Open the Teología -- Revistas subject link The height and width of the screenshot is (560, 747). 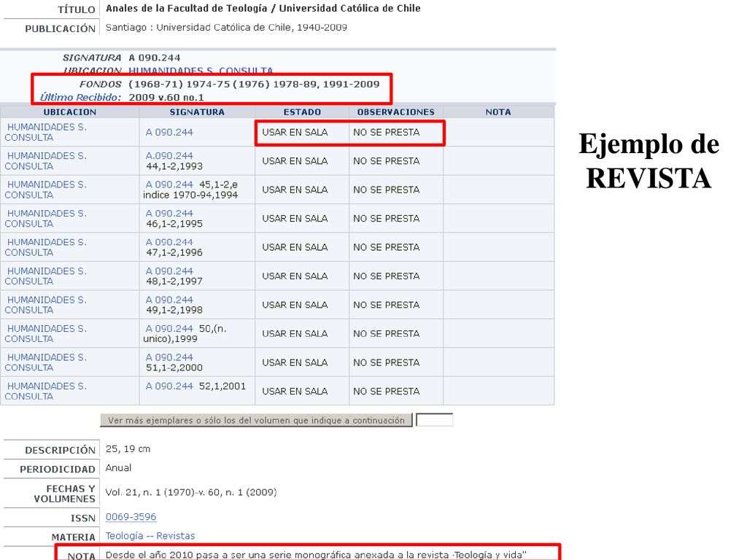click(x=150, y=536)
